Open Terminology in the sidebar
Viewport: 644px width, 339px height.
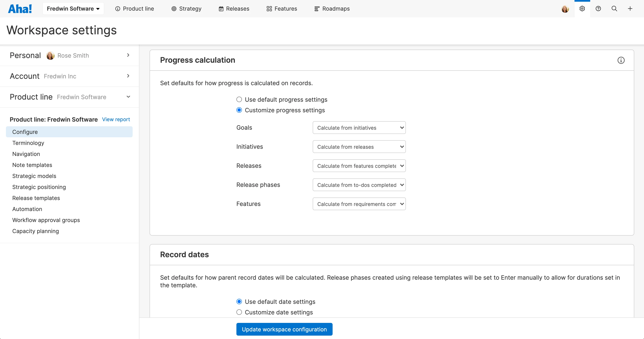pos(28,143)
